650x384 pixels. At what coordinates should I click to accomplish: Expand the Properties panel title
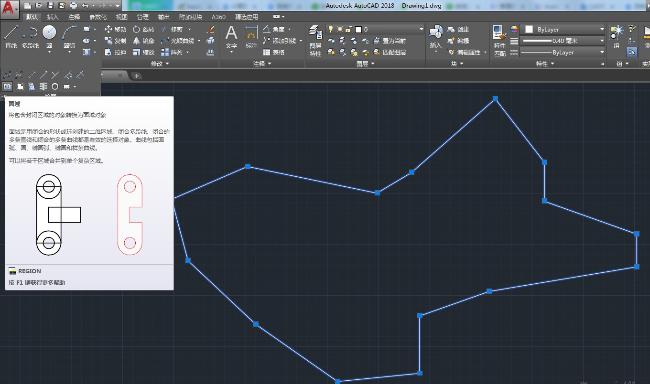tap(544, 63)
